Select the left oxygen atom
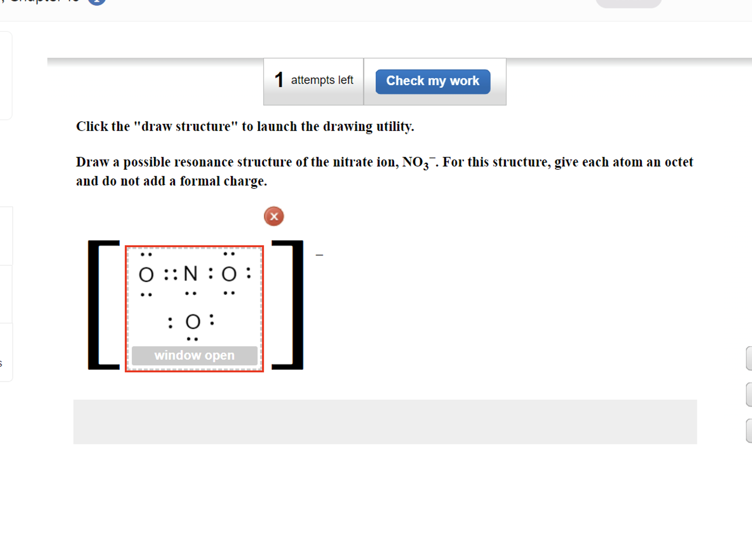This screenshot has height=560, width=752. (146, 274)
